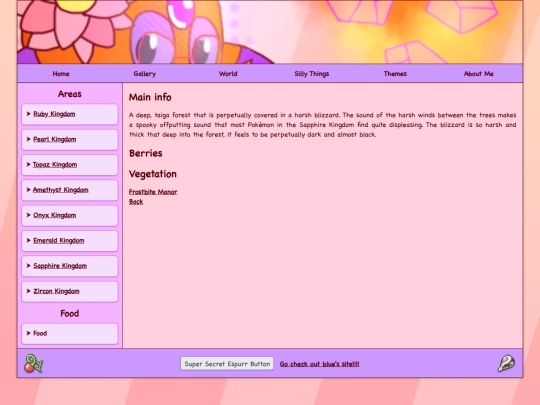Click the Super Secret Espurr Button
540x405 pixels.
227,364
